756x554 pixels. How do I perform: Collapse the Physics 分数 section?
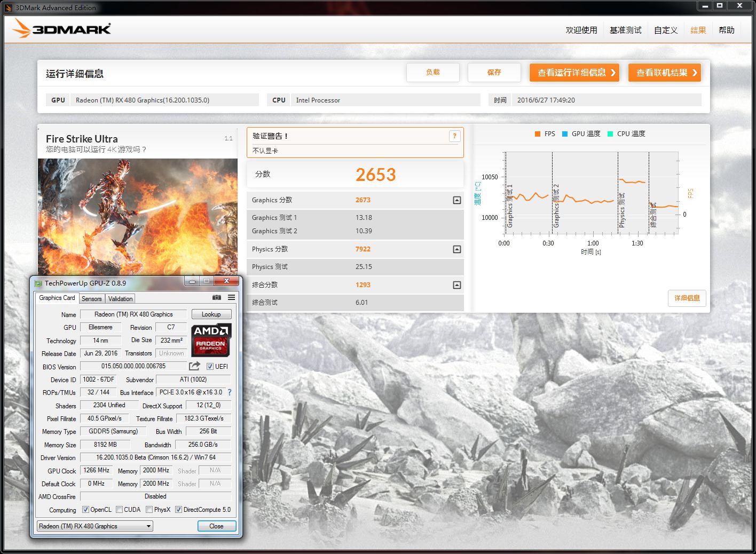(x=457, y=249)
